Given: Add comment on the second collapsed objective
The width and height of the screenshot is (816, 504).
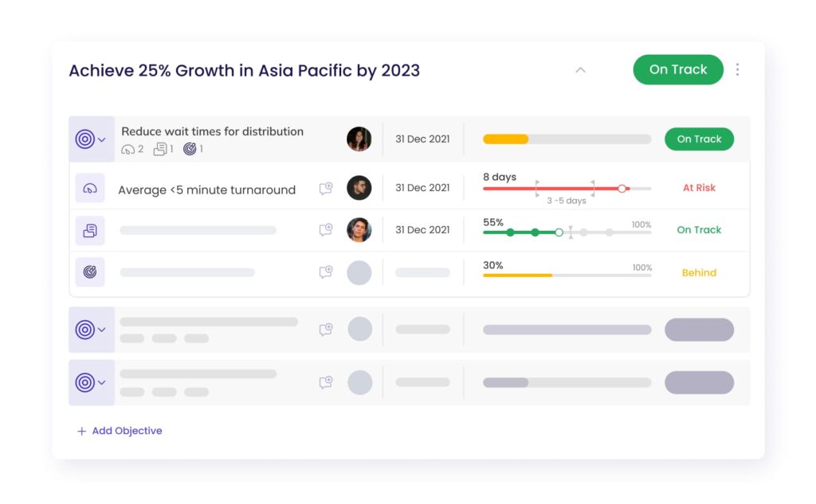Looking at the screenshot, I should pos(326,330).
